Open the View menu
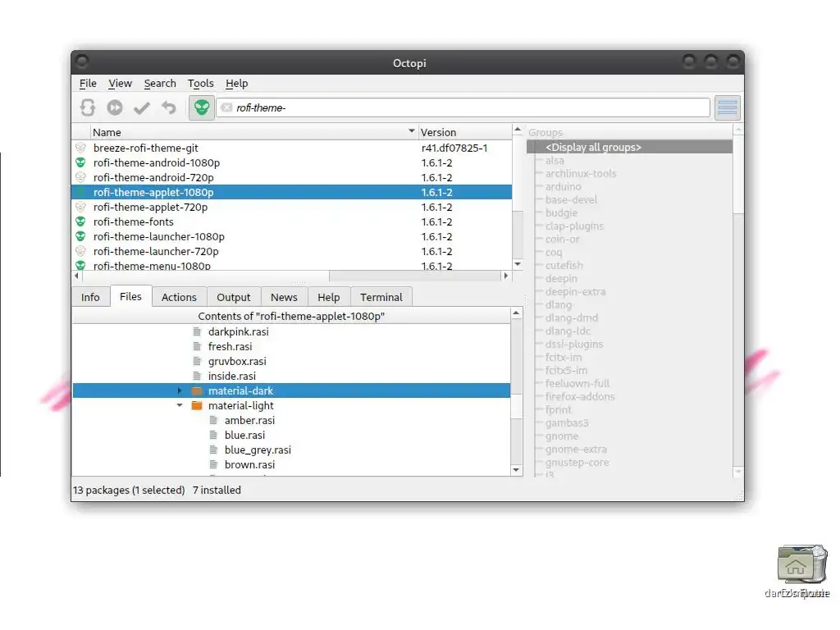 120,83
